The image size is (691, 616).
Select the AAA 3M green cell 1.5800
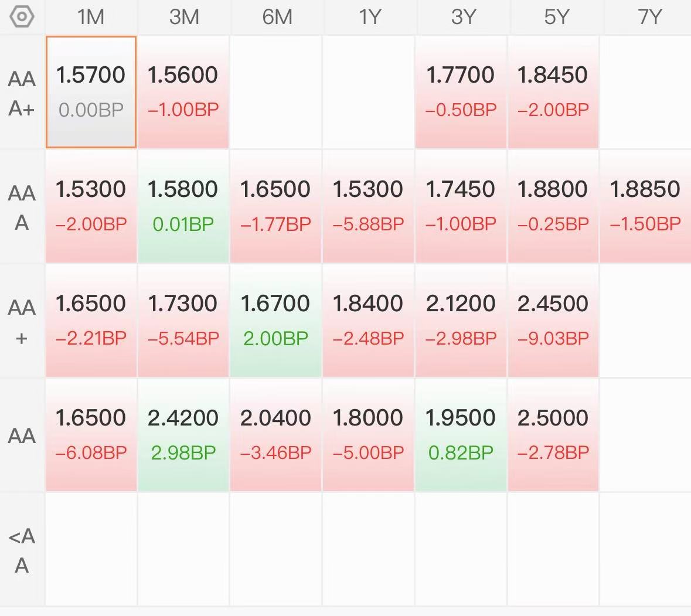184,206
